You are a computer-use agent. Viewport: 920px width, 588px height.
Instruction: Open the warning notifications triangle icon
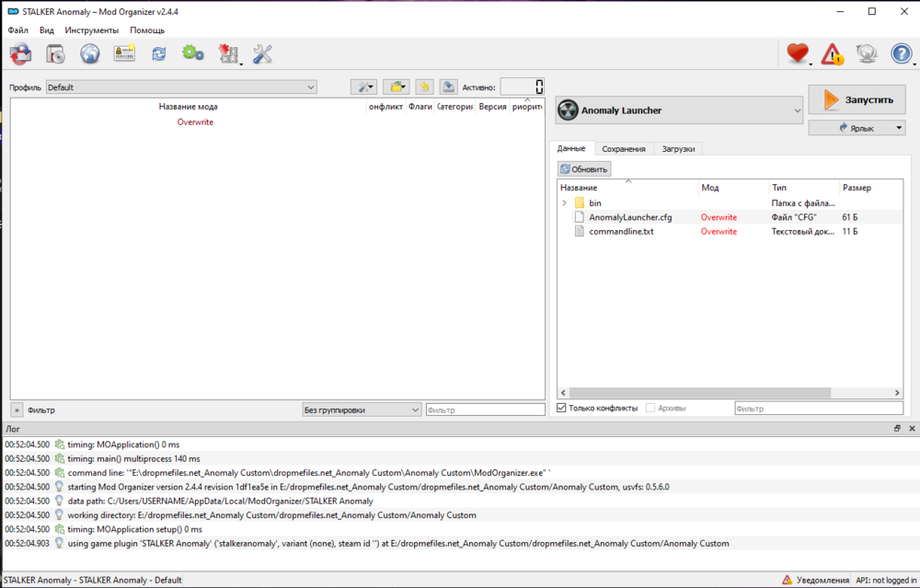click(832, 54)
